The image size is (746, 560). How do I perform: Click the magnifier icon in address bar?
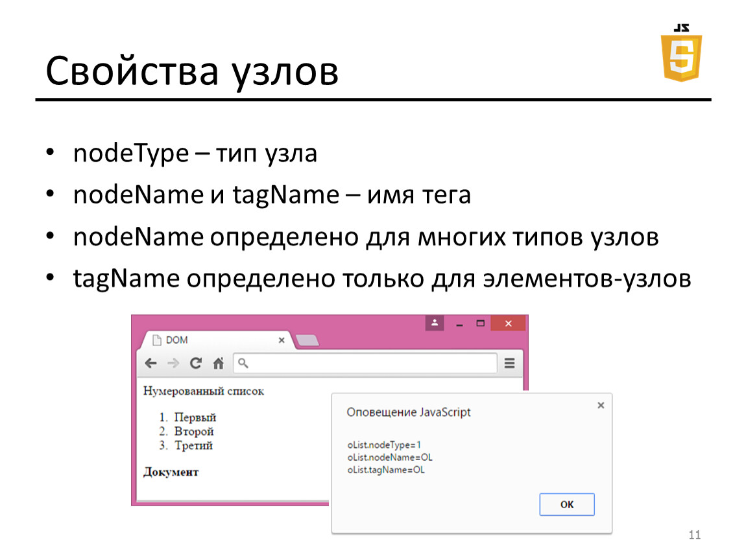243,364
